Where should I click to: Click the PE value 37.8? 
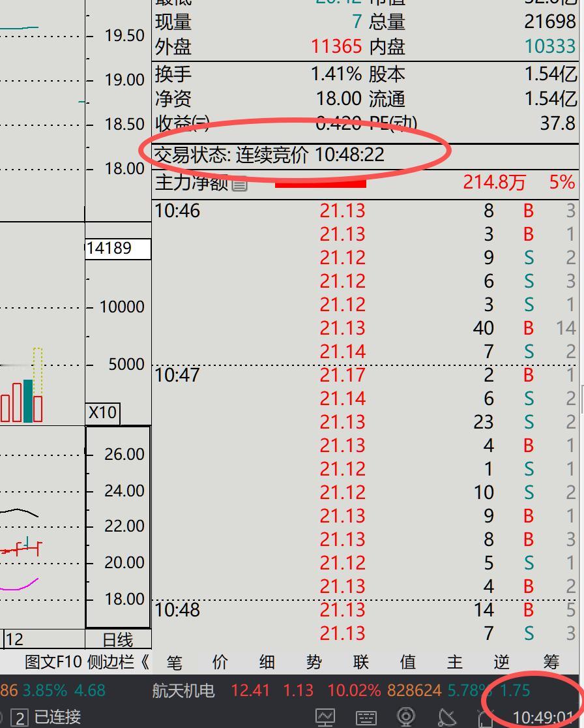pos(557,123)
